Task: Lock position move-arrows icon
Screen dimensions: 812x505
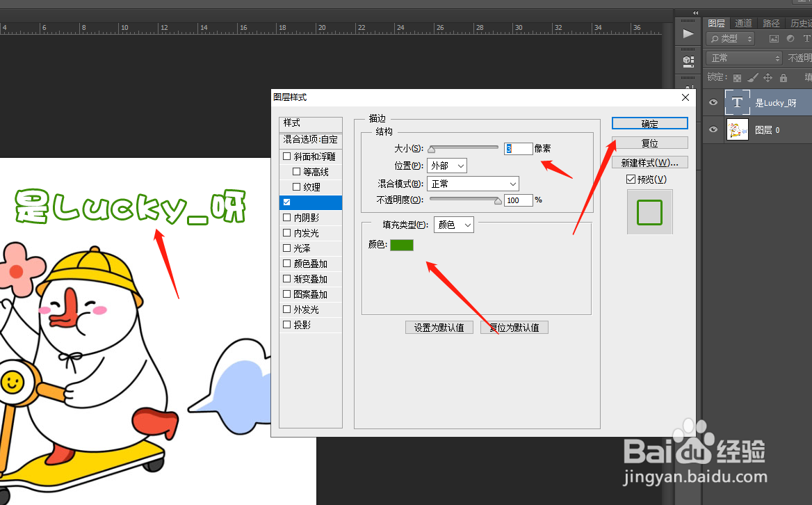Action: point(768,78)
